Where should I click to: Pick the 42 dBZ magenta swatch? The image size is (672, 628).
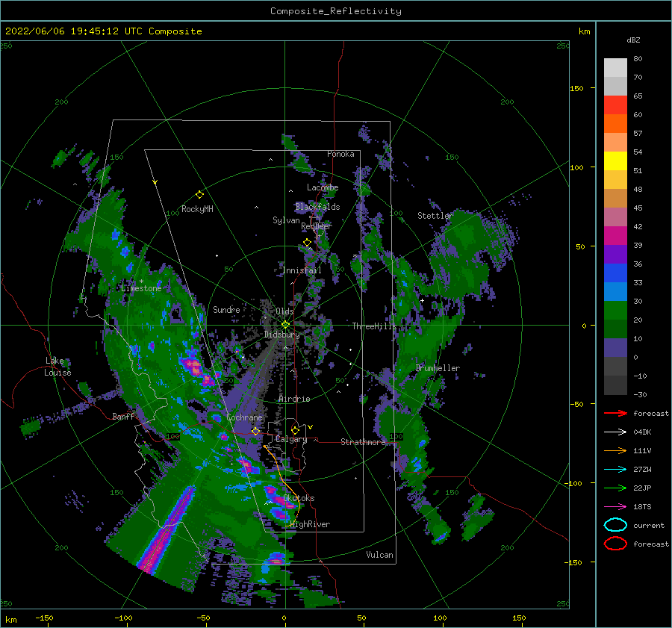[615, 235]
